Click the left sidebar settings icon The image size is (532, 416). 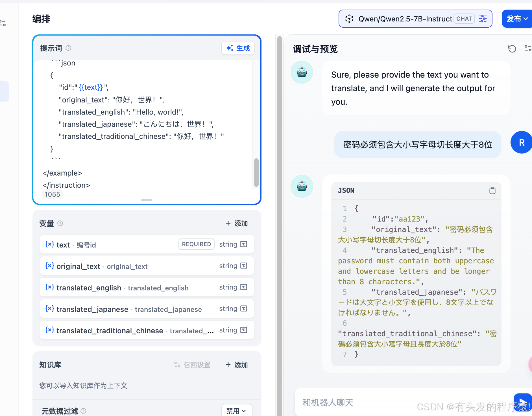pyautogui.click(x=3, y=23)
